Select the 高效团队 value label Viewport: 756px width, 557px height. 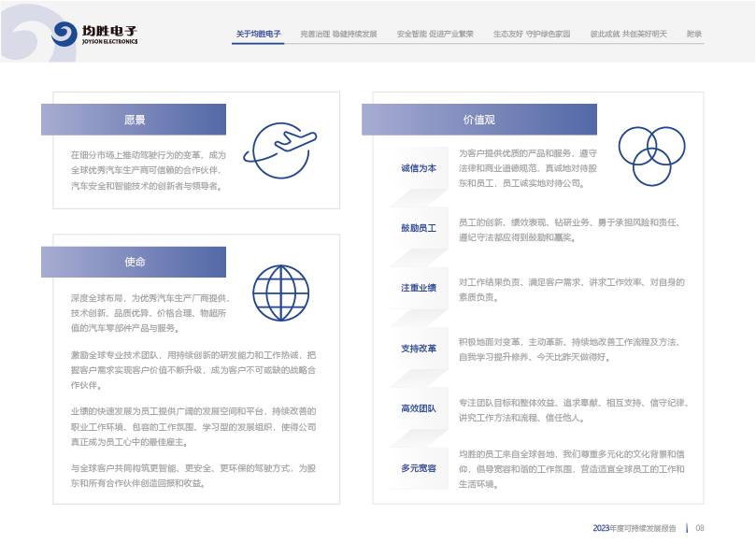coord(419,407)
